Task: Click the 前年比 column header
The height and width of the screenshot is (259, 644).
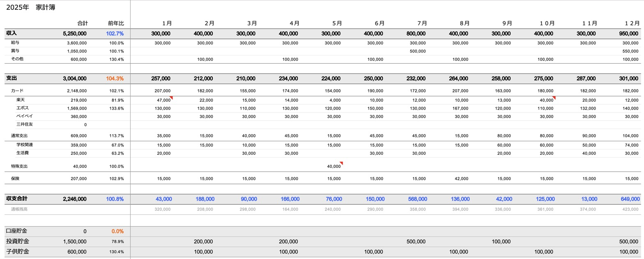Action: click(116, 23)
